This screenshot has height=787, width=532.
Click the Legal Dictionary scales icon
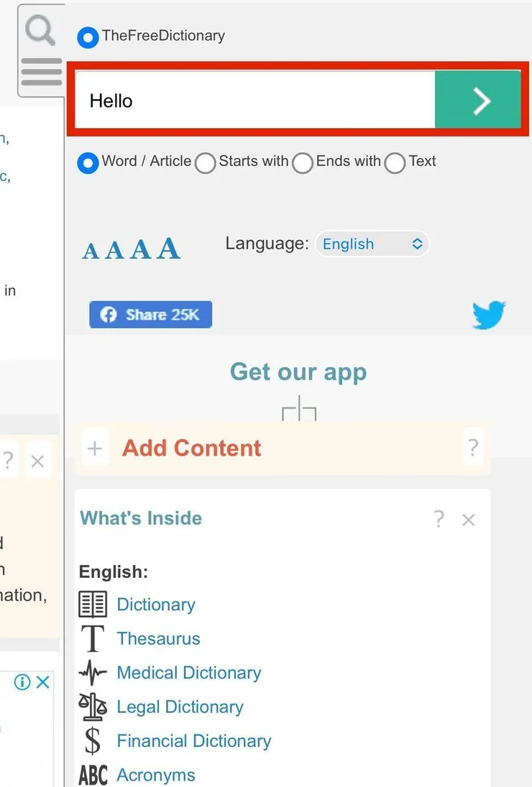(93, 707)
